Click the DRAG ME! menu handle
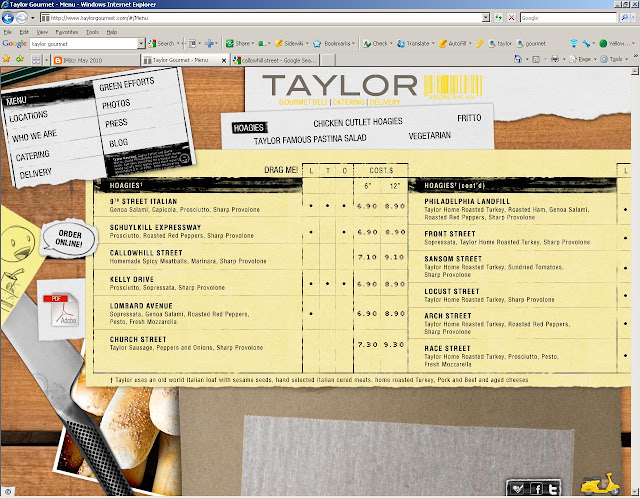 [x=281, y=170]
